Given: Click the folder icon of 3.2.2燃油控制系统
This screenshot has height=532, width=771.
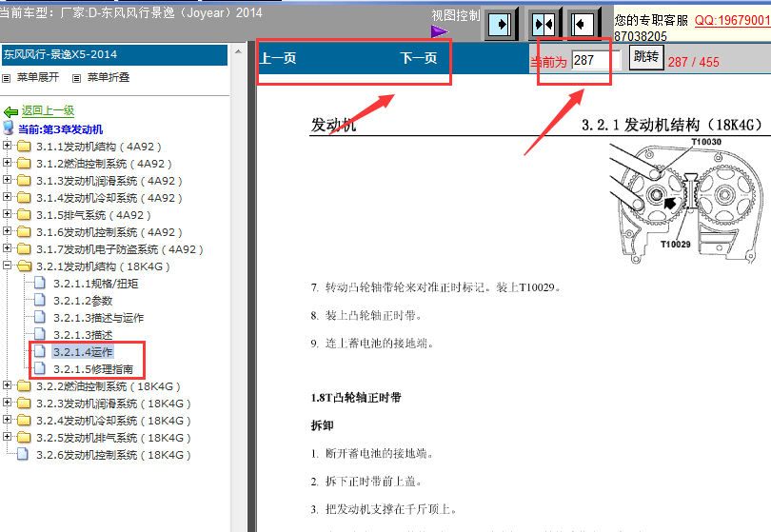Looking at the screenshot, I should click(x=24, y=386).
